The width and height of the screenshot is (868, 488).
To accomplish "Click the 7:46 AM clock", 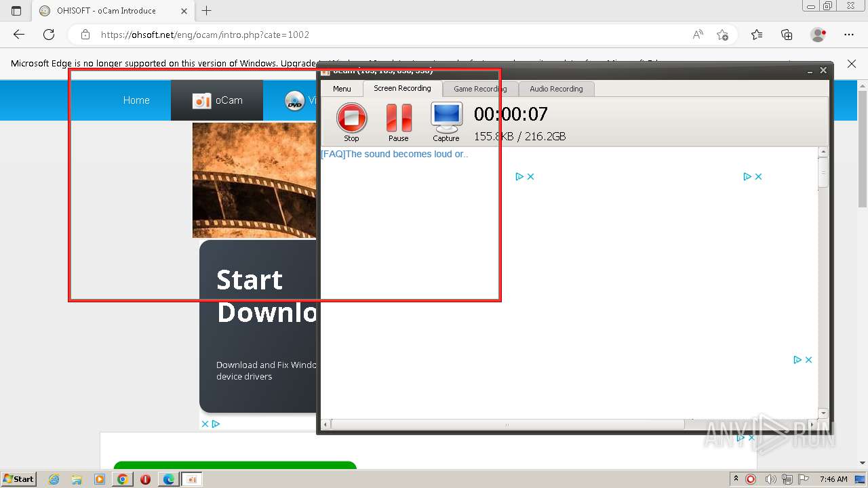I will pos(833,479).
